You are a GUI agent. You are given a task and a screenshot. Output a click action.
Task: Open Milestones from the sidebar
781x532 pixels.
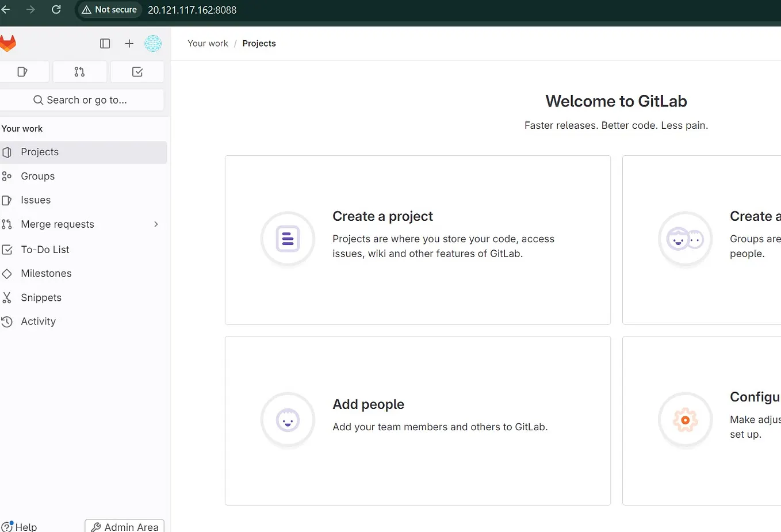(x=47, y=273)
